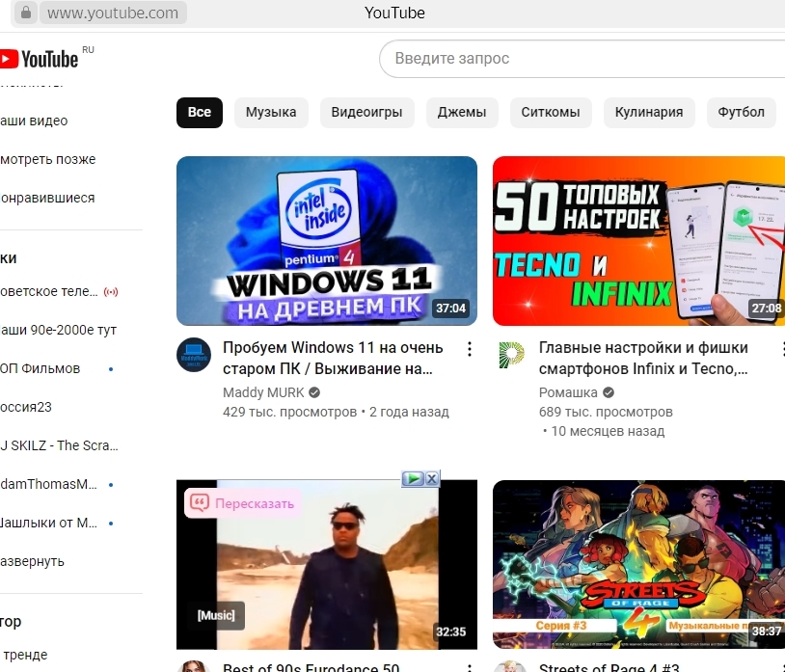Click ad play arrow icon above Eurodance thumbnail
The height and width of the screenshot is (672, 785).
414,478
